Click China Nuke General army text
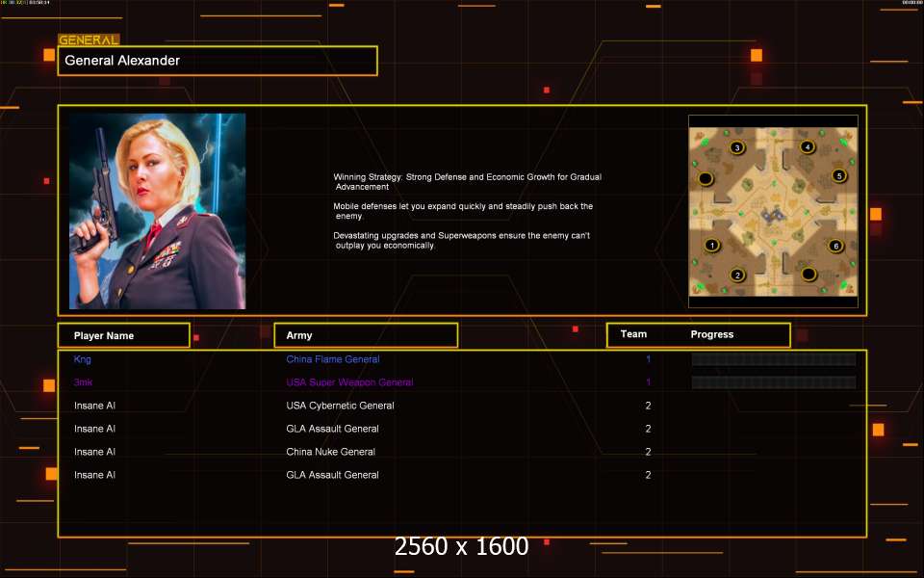The image size is (924, 578). click(330, 452)
